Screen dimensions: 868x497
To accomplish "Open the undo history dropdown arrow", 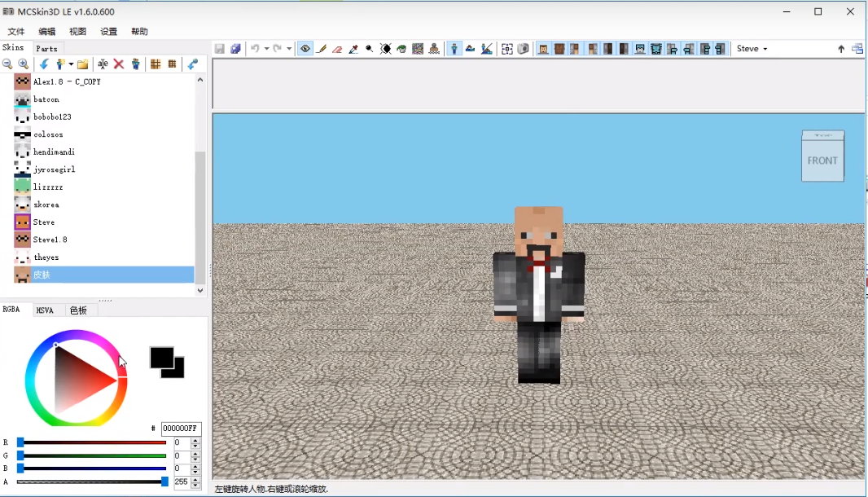I will click(266, 49).
